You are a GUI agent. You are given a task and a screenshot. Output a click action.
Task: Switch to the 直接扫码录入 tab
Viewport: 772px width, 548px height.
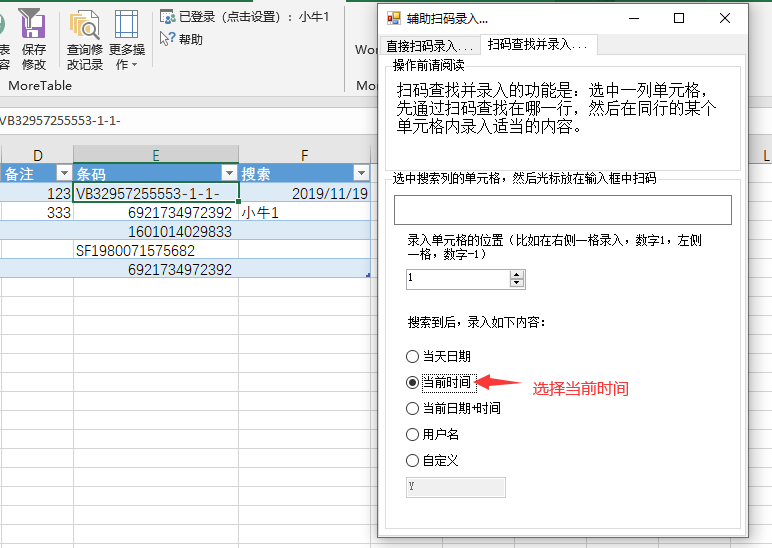[x=428, y=46]
